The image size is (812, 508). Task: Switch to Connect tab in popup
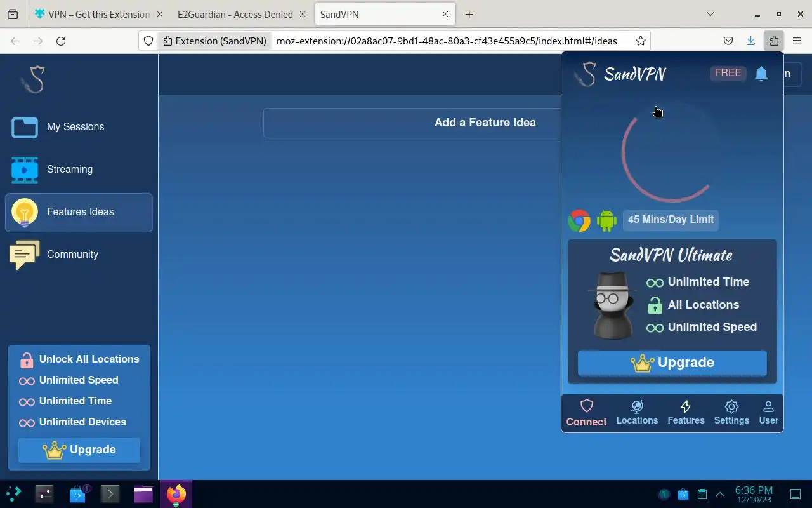586,413
